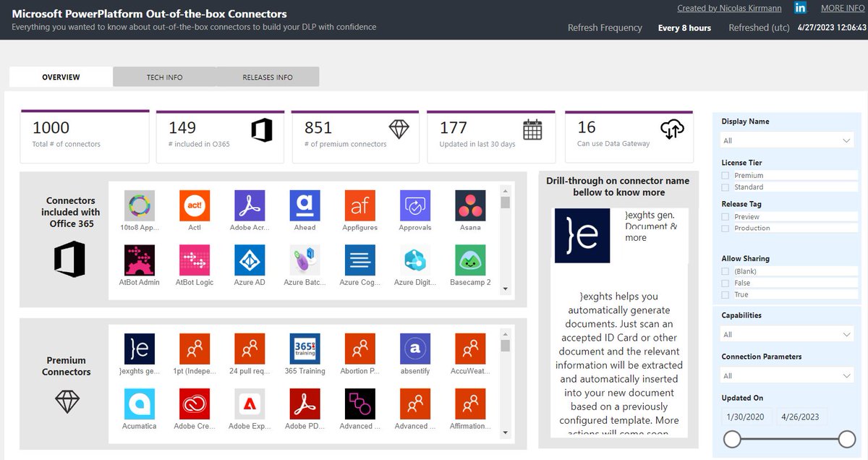This screenshot has height=460, width=868.
Task: Click the Total # of connectors card
Action: [x=85, y=136]
